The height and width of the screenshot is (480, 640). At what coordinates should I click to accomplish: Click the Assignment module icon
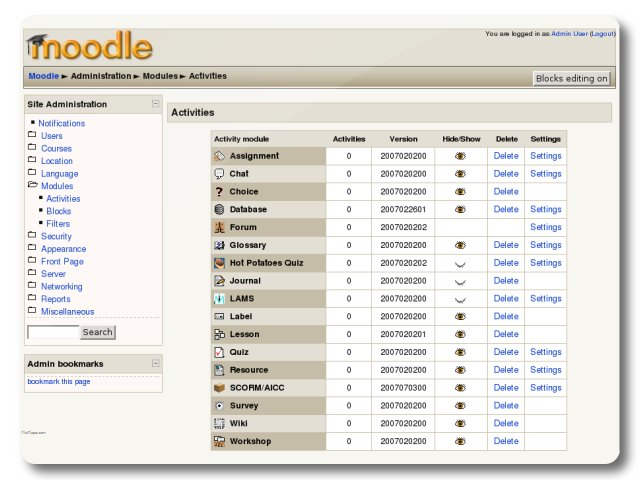219,156
